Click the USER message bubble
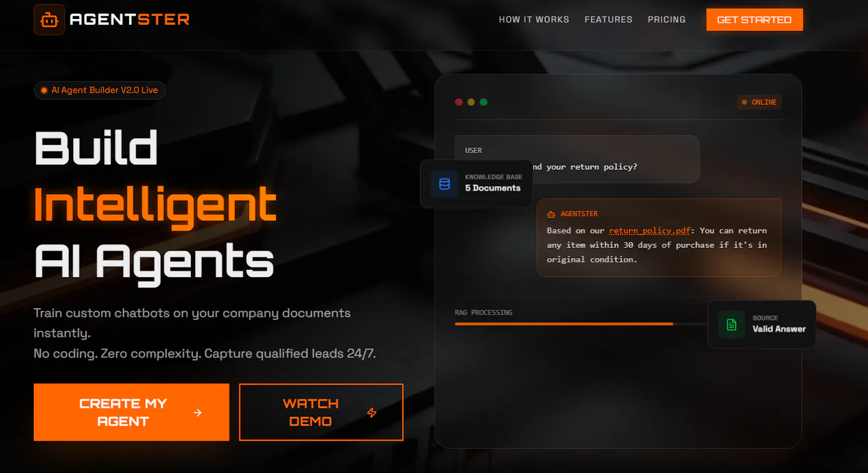The width and height of the screenshot is (868, 473). pos(577,159)
